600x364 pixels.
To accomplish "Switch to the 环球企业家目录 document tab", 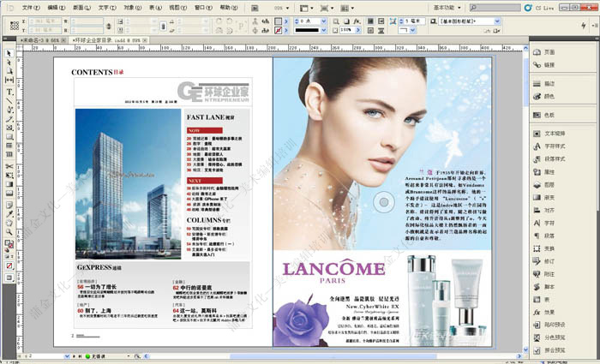I will click(107, 39).
